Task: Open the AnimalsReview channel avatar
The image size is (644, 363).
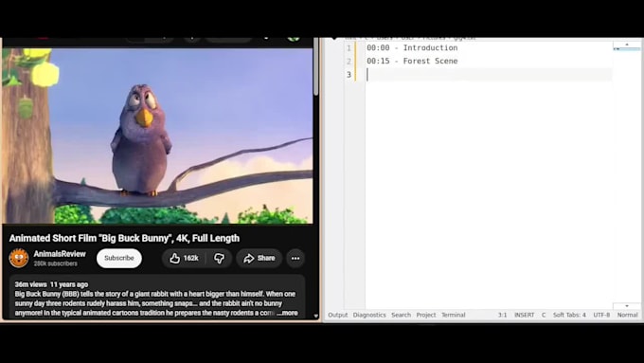Action: tap(19, 258)
